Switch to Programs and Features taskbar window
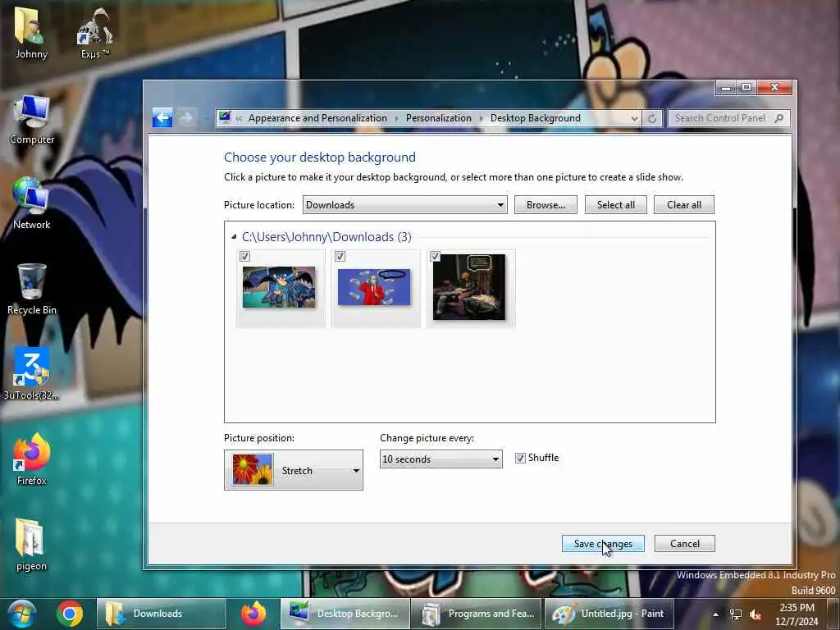 point(477,614)
